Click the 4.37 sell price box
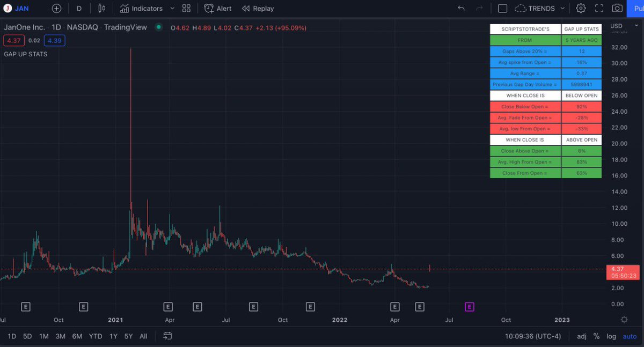Screen dimensions: 644x347 coord(13,40)
